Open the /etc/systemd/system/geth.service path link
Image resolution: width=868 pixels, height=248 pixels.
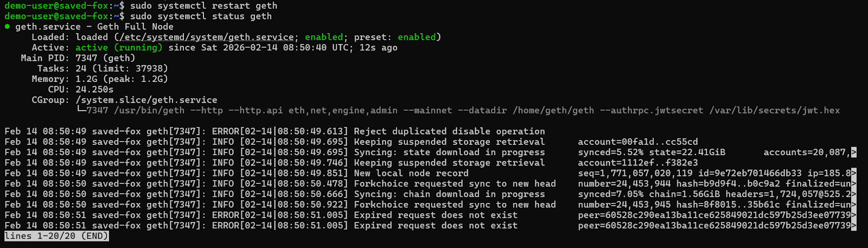[x=207, y=37]
